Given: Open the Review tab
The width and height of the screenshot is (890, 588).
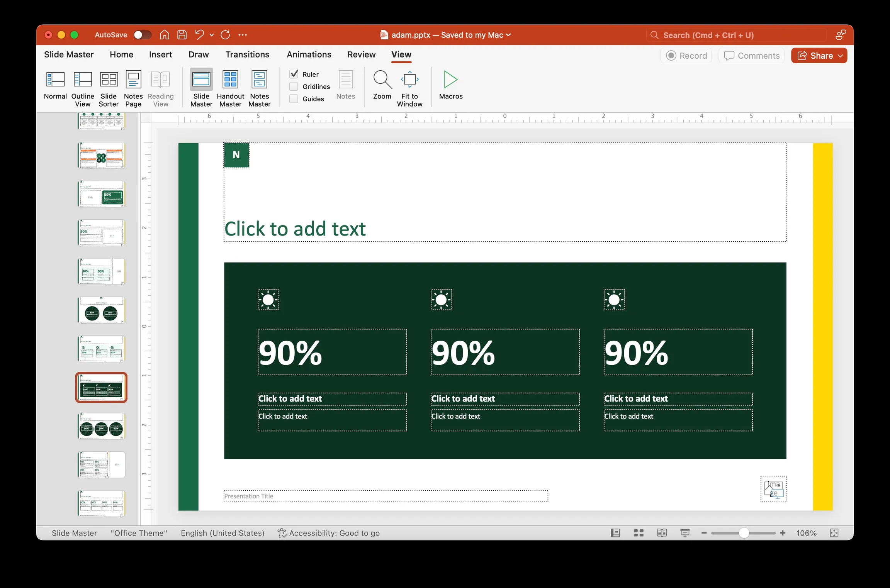Looking at the screenshot, I should click(361, 54).
